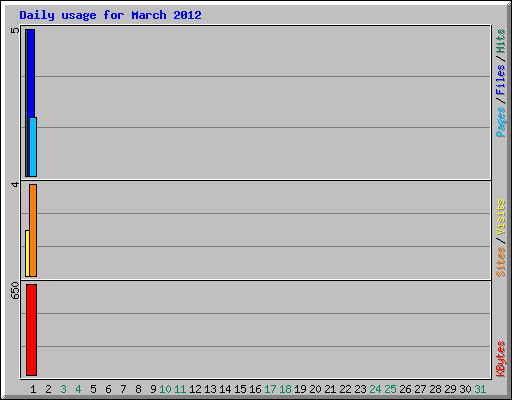Screen dimensions: 512x400
Task: Click the Visits legend label
Action: pos(500,217)
